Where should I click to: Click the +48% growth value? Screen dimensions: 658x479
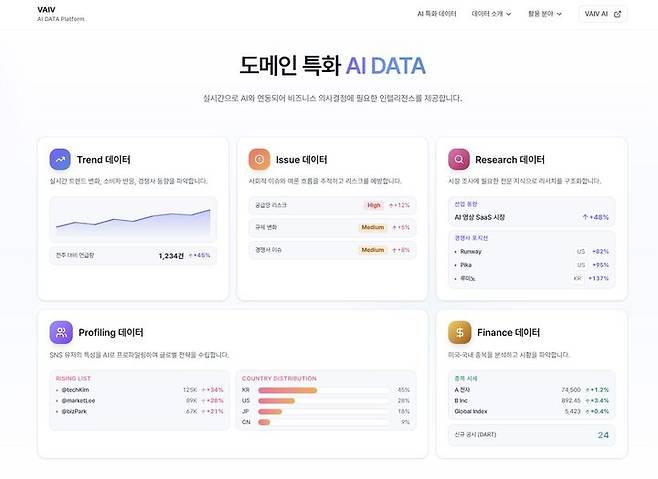pos(595,217)
